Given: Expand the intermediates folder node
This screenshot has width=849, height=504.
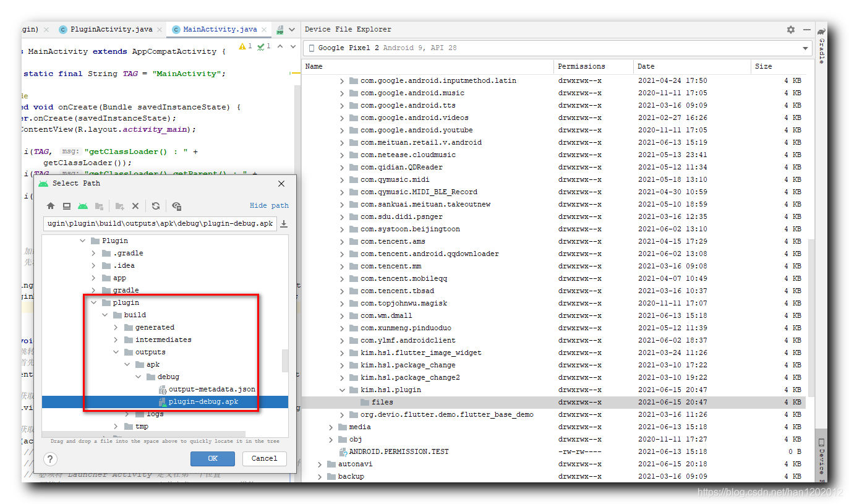Looking at the screenshot, I should 116,340.
